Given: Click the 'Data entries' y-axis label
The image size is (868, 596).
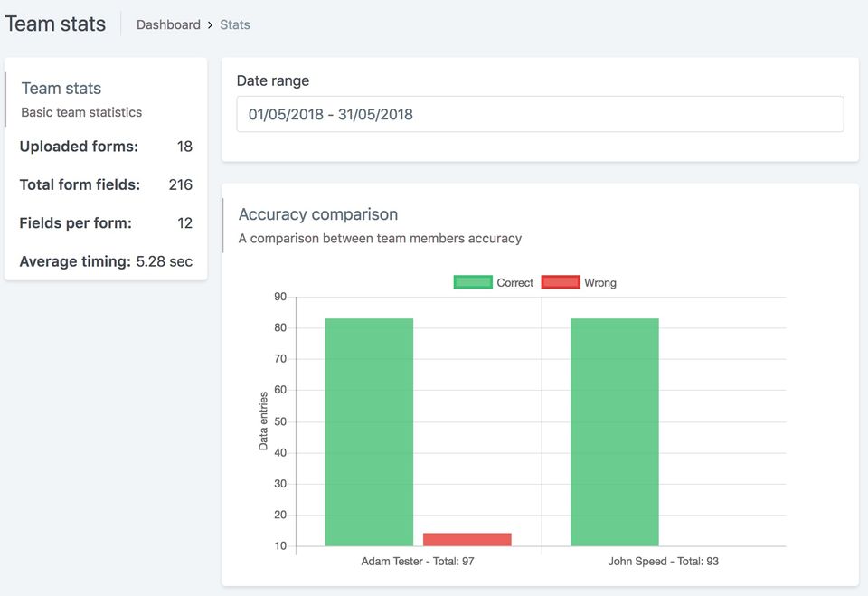Looking at the screenshot, I should 263,421.
